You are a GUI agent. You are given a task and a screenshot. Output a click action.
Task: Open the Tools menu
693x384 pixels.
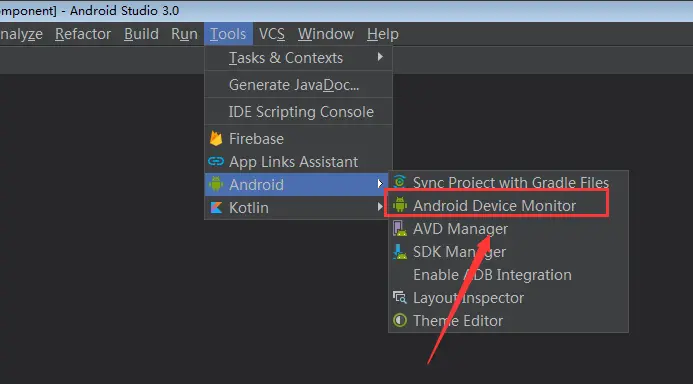point(228,34)
